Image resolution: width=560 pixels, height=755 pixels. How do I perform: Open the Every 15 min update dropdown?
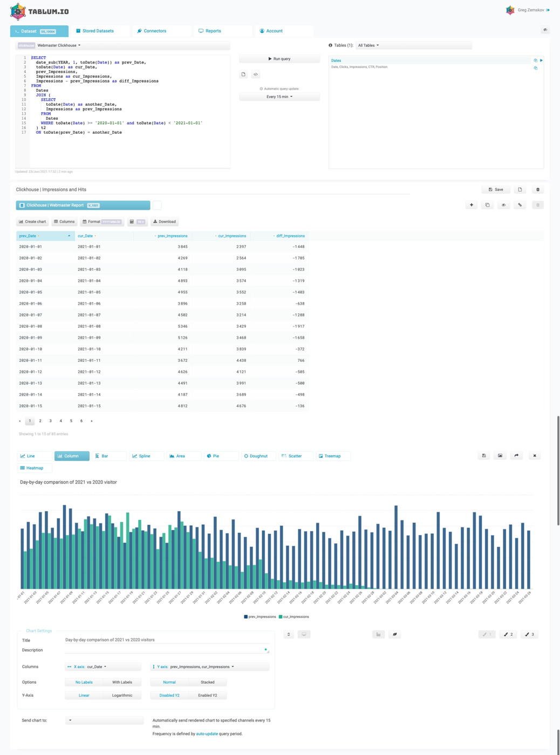pos(279,97)
